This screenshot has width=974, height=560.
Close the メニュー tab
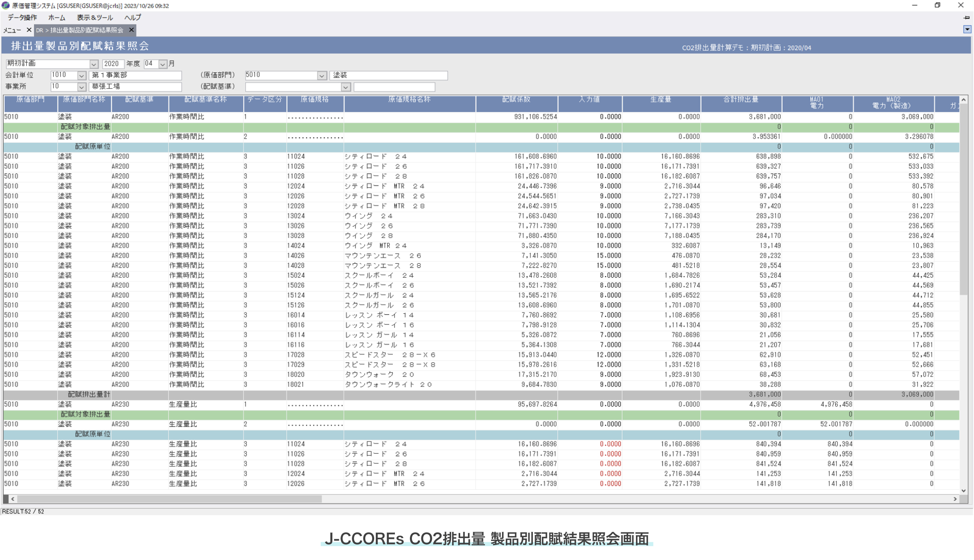click(x=29, y=30)
